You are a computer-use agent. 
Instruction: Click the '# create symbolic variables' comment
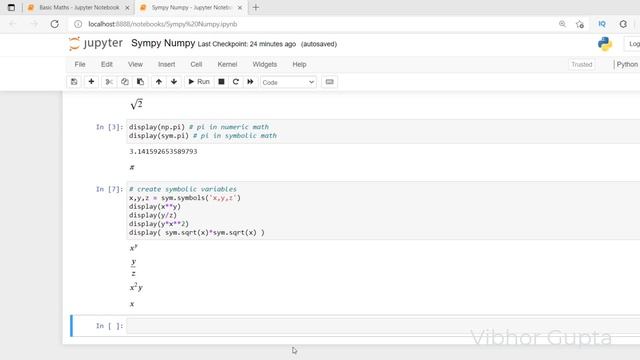click(x=183, y=189)
